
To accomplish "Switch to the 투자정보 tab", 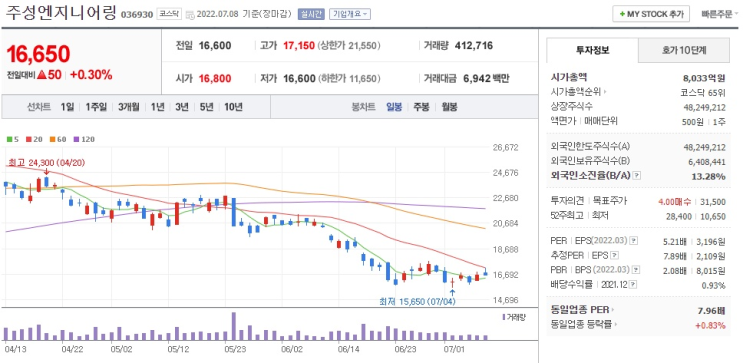I will [592, 50].
